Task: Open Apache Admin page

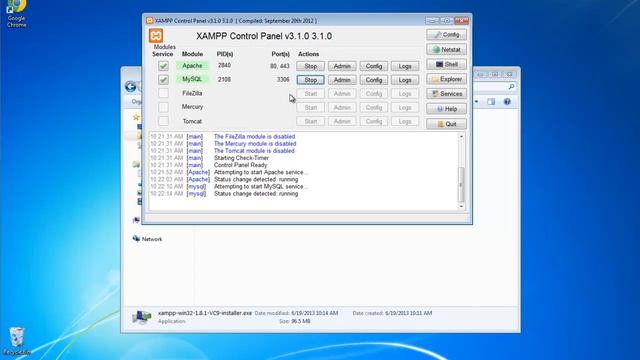Action: [342, 66]
